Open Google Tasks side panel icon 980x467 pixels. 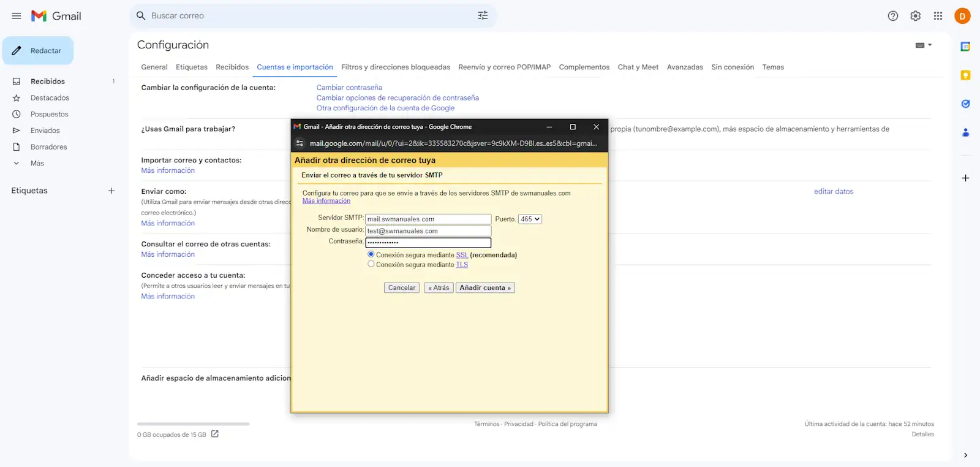tap(965, 104)
